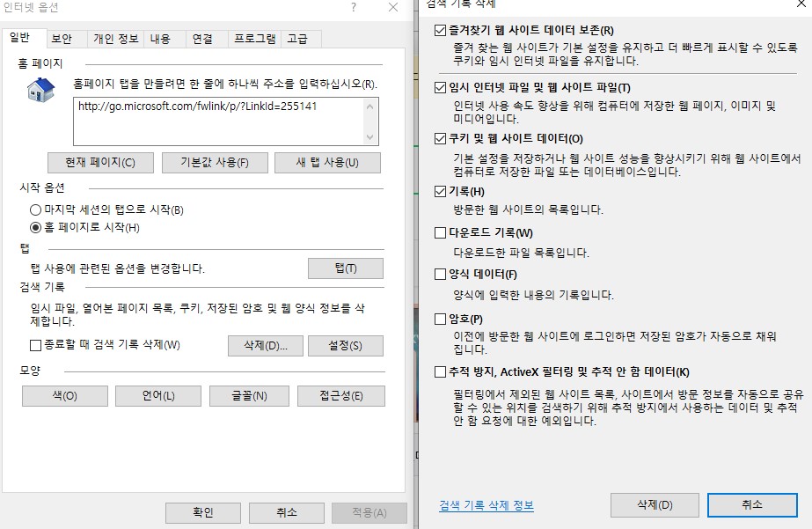
Task: Open tab settings with 탭(T) button
Action: (346, 268)
